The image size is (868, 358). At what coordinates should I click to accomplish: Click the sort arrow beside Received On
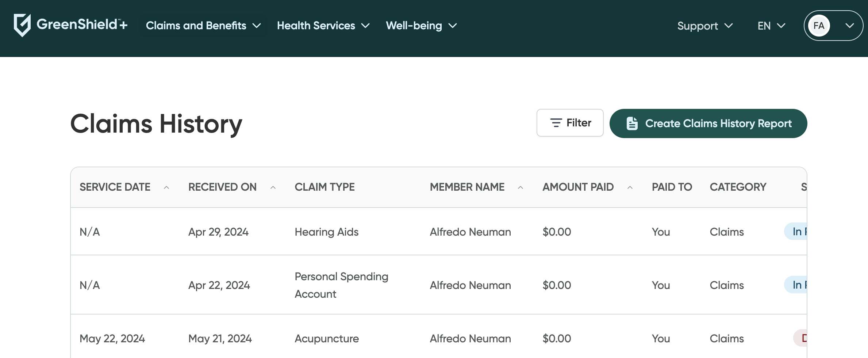273,187
